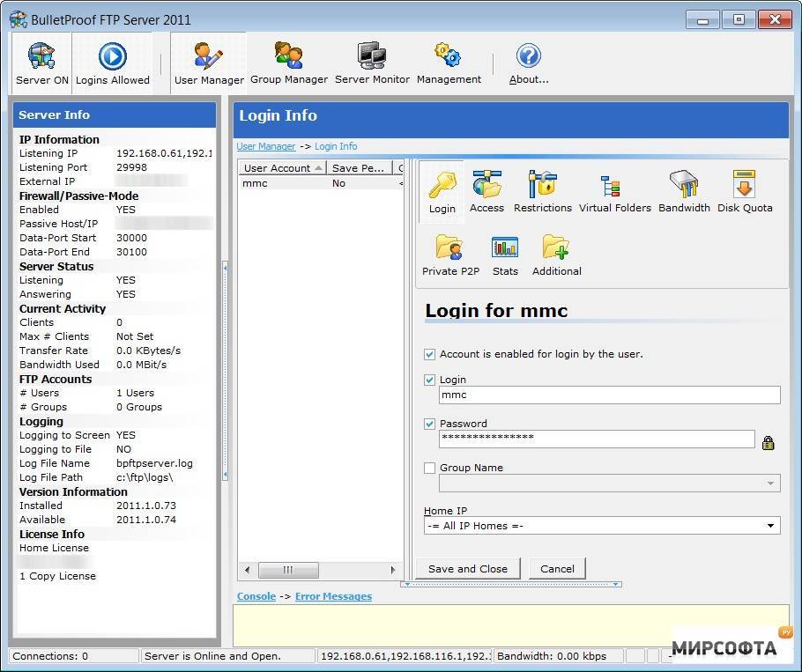The image size is (802, 672).
Task: Open the Error Messages link
Action: click(333, 596)
